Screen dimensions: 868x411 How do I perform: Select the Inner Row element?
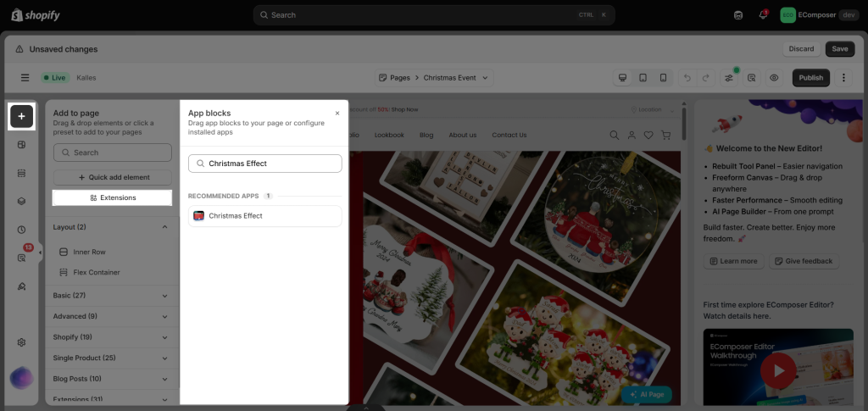pyautogui.click(x=89, y=252)
